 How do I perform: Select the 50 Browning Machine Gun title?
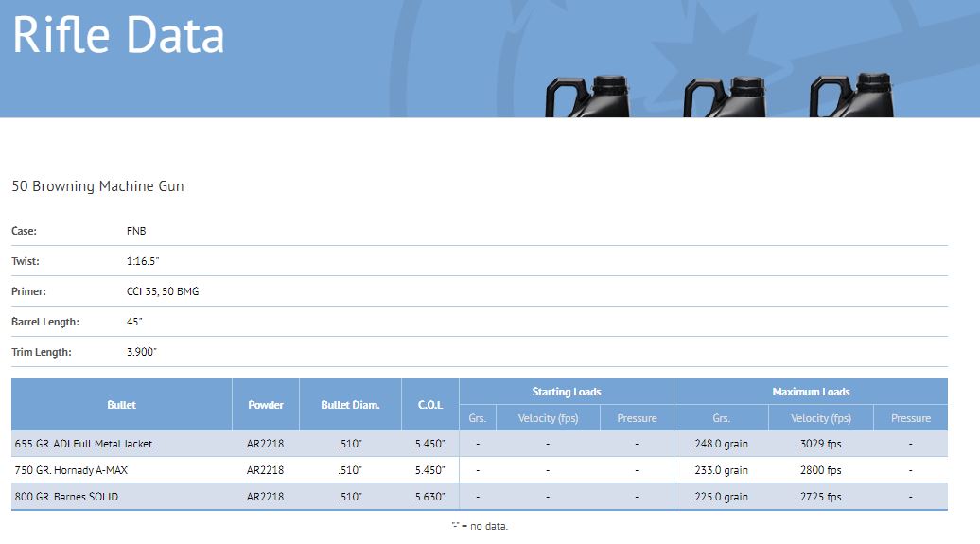[97, 186]
